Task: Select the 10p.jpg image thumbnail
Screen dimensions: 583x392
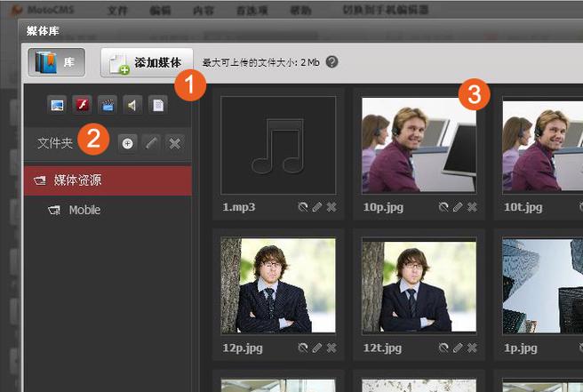Action: click(x=419, y=145)
